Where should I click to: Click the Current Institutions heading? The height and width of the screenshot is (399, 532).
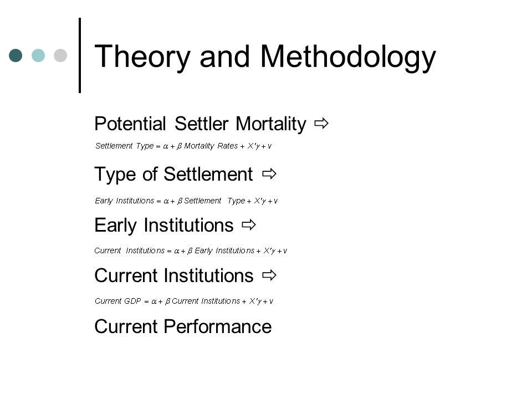tap(173, 275)
